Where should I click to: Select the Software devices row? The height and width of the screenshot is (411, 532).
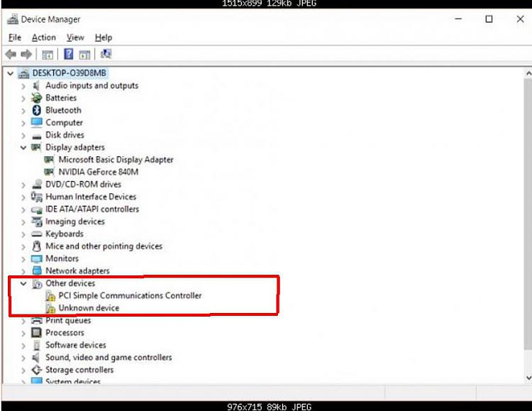click(x=76, y=345)
